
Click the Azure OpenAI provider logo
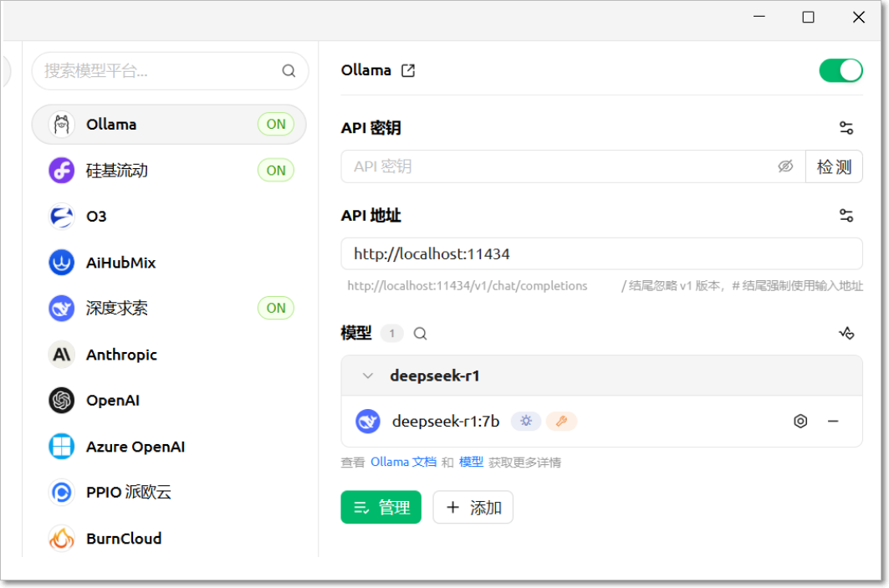[x=61, y=447]
